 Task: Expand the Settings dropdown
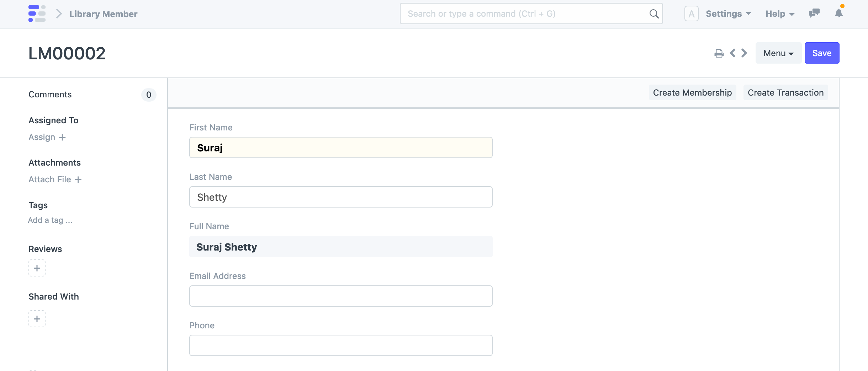pos(728,14)
